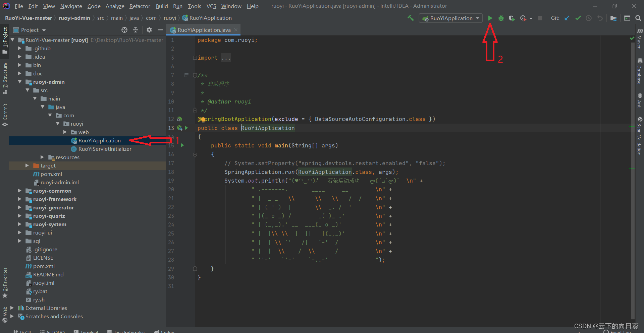644x333 pixels.
Task: Build project with hammer icon
Action: click(411, 18)
